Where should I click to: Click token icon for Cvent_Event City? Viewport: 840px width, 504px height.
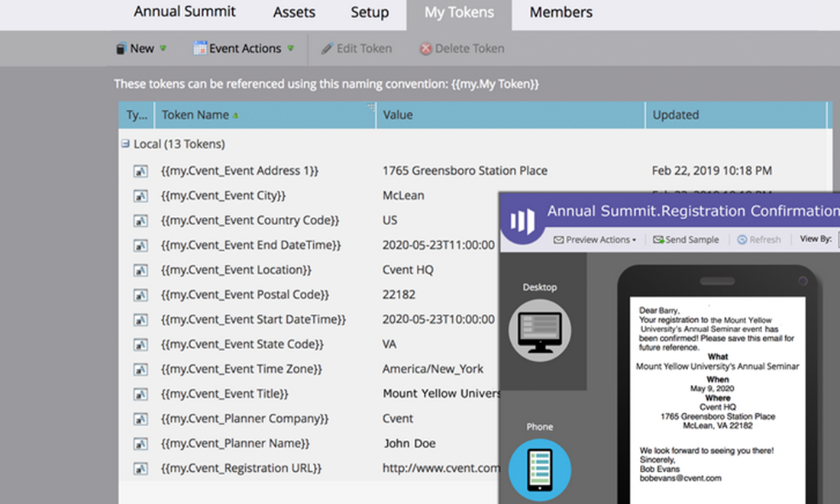click(x=141, y=196)
